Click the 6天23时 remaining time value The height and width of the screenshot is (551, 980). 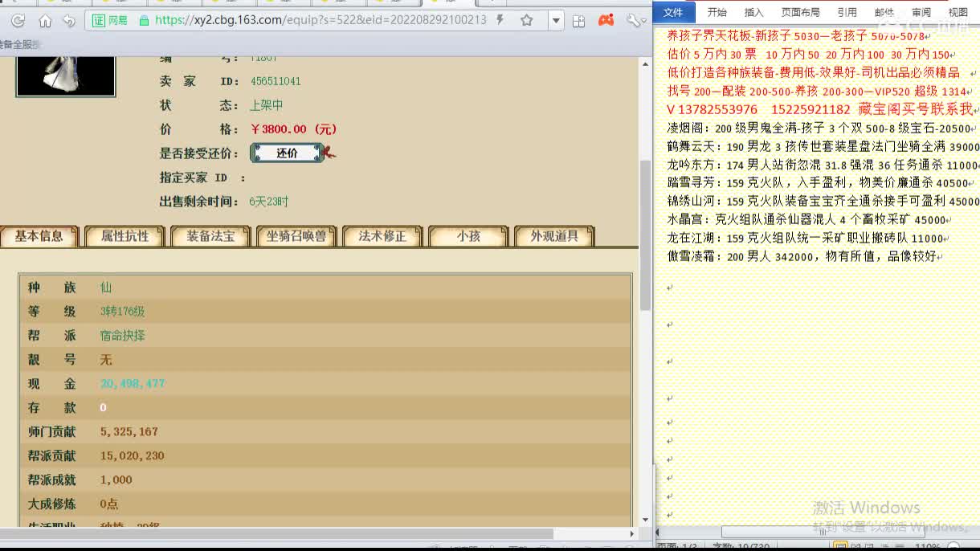[269, 202]
